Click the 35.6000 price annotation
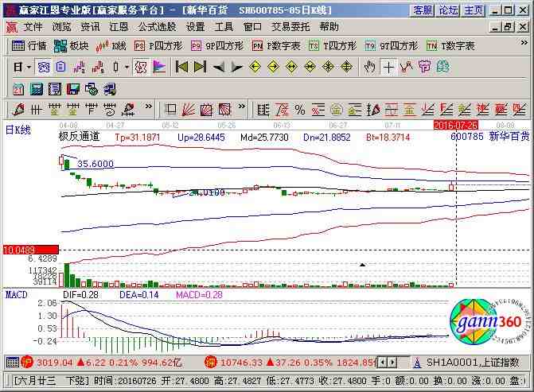The image size is (534, 392). [x=95, y=164]
